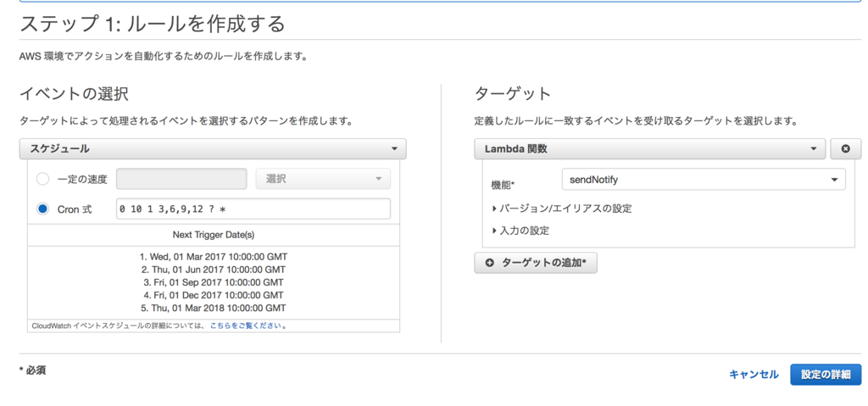
Task: Open the 選択 rate unit dropdown
Action: [323, 179]
